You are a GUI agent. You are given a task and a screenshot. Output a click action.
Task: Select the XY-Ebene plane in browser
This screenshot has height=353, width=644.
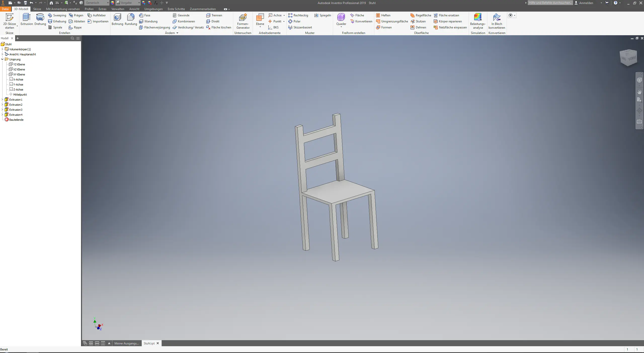point(19,74)
